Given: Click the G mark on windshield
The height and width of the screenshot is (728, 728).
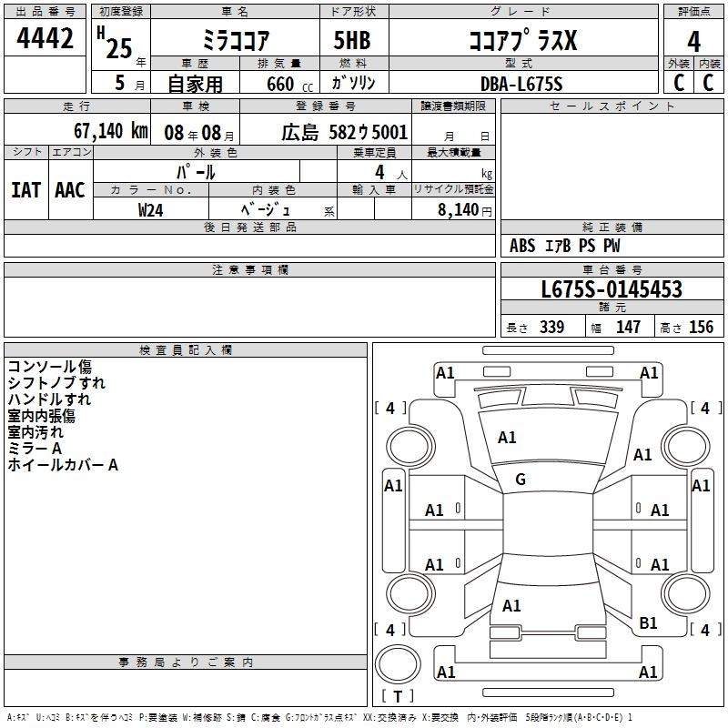Looking at the screenshot, I should 521,480.
